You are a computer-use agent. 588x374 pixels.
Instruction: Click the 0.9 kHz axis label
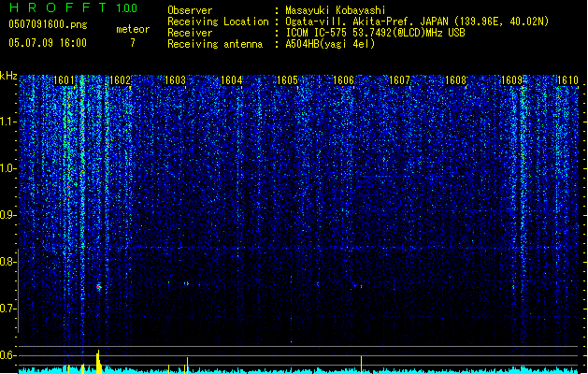[x=8, y=215]
